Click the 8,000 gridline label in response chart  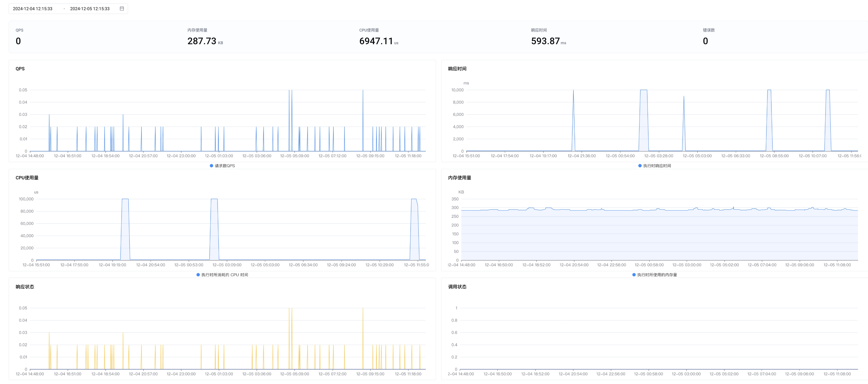point(458,102)
